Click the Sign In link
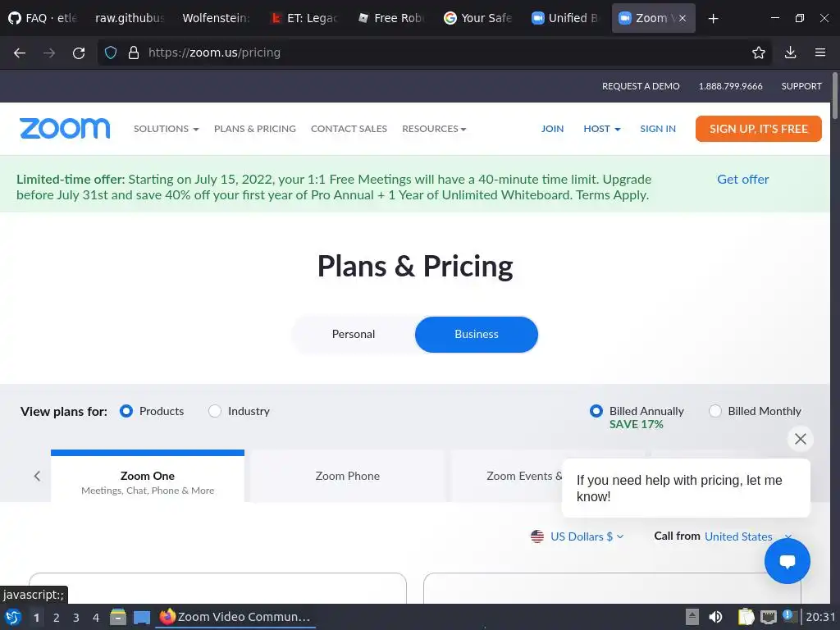The image size is (840, 630). click(x=658, y=129)
